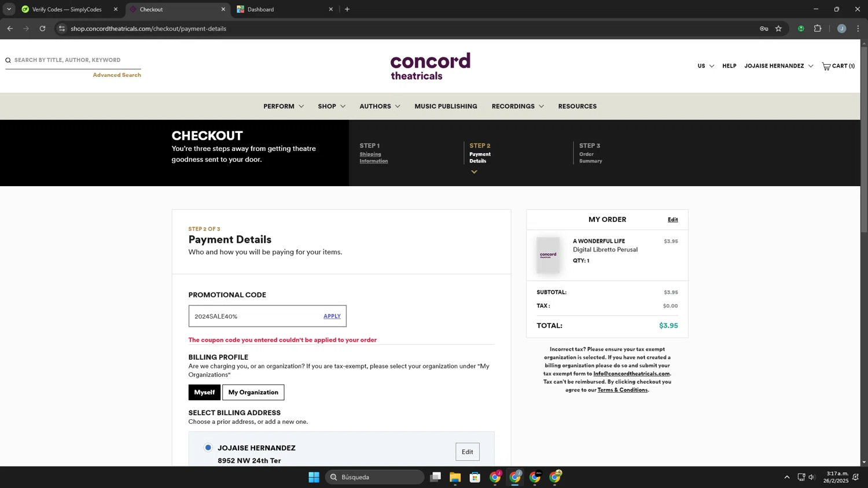Screen dimensions: 868x488
Task: Click the Windows taskbar search box
Action: [x=375, y=477]
